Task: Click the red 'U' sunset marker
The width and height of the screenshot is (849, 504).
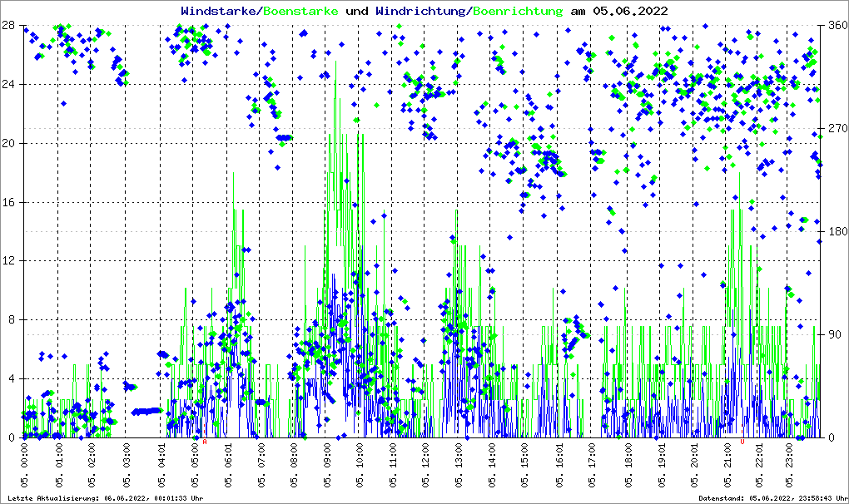Action: pos(742,442)
